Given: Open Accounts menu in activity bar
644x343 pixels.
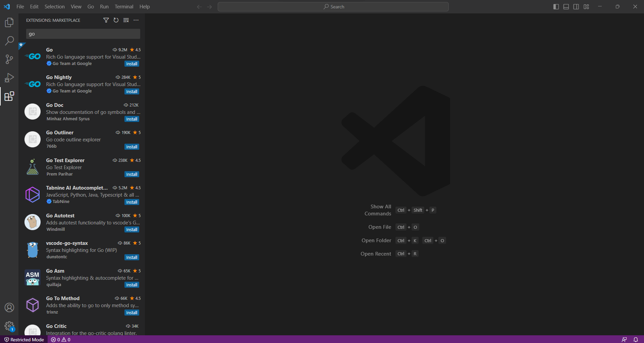Looking at the screenshot, I should click(x=9, y=307).
